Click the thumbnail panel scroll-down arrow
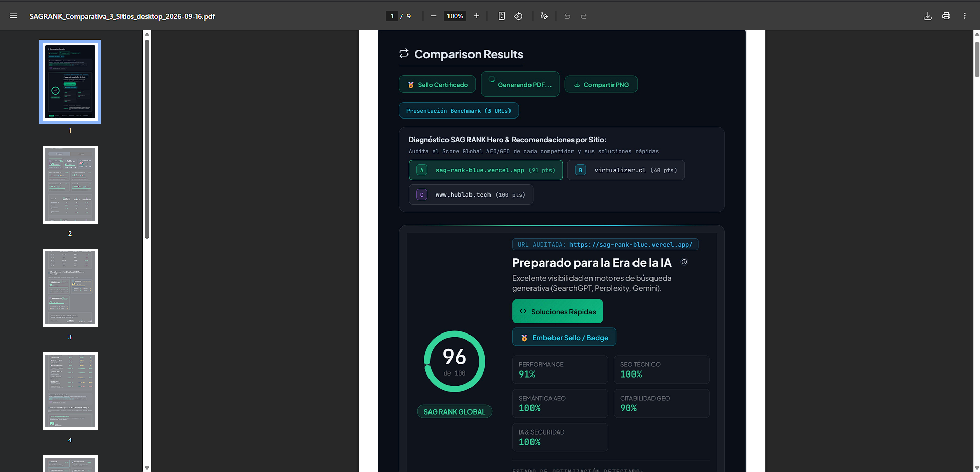Image resolution: width=980 pixels, height=472 pixels. coord(147,467)
